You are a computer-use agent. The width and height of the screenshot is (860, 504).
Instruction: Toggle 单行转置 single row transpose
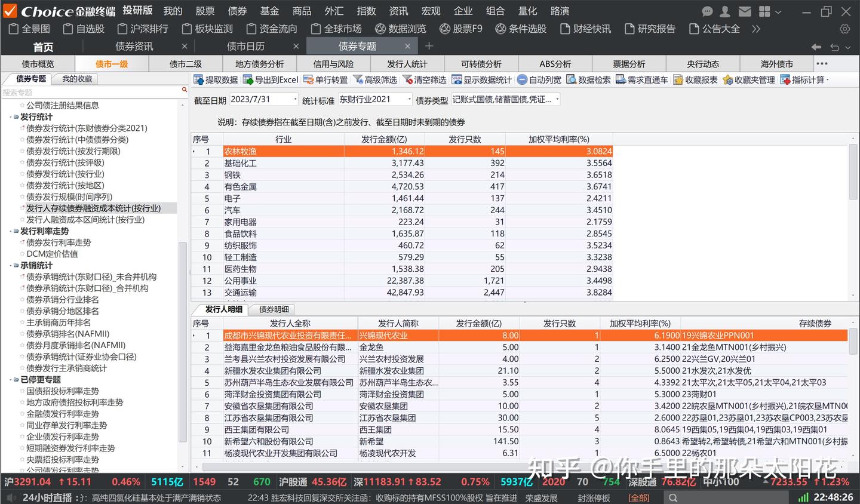(x=325, y=79)
